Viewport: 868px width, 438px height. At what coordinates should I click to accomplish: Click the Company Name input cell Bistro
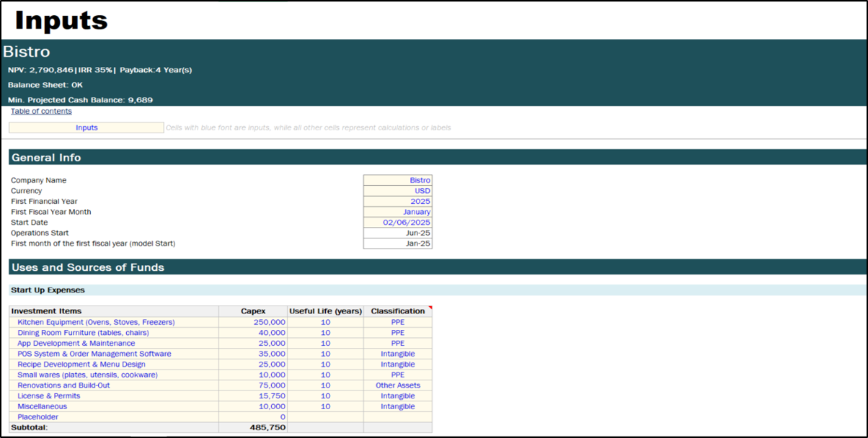click(398, 180)
